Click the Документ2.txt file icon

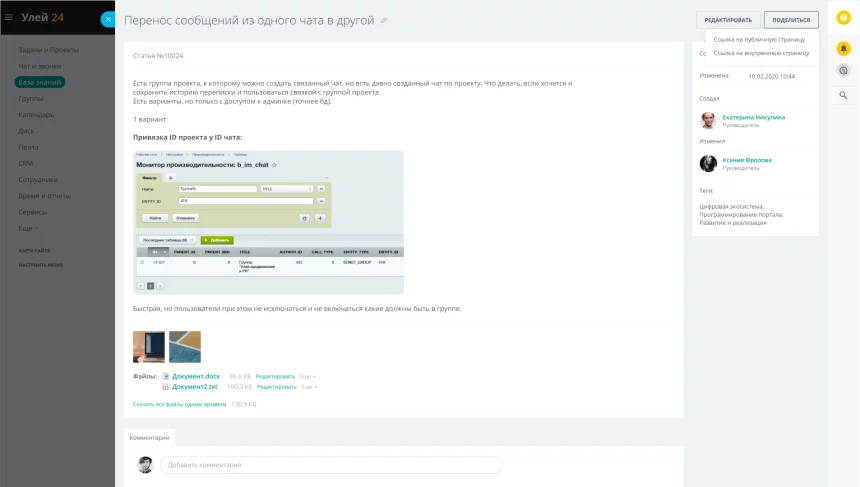(x=166, y=386)
